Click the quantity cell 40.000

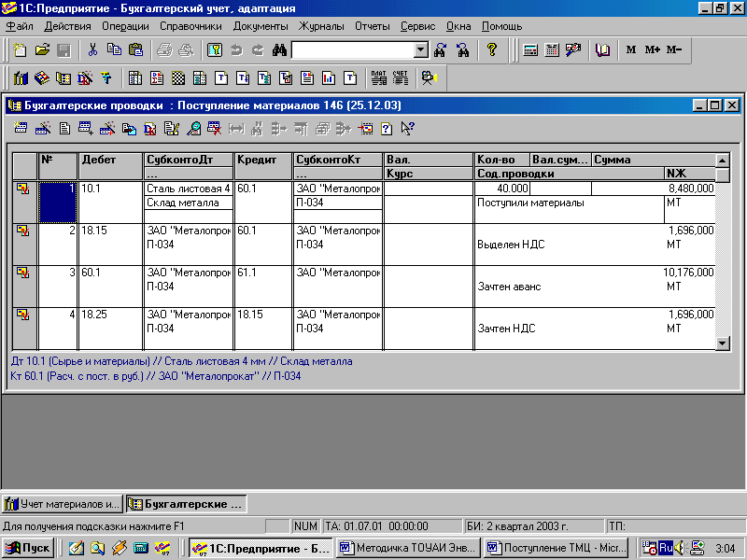tap(502, 189)
